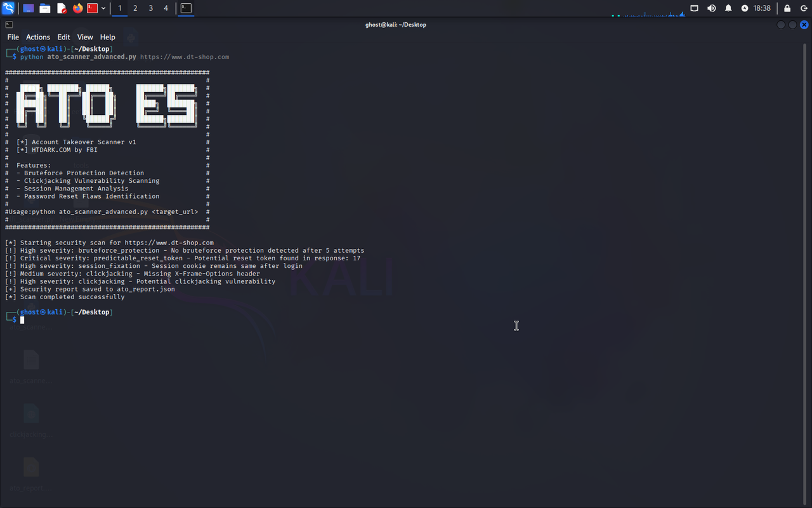Click the https://www.dt-shop.com argument in command
This screenshot has height=508, width=812.
pos(185,57)
